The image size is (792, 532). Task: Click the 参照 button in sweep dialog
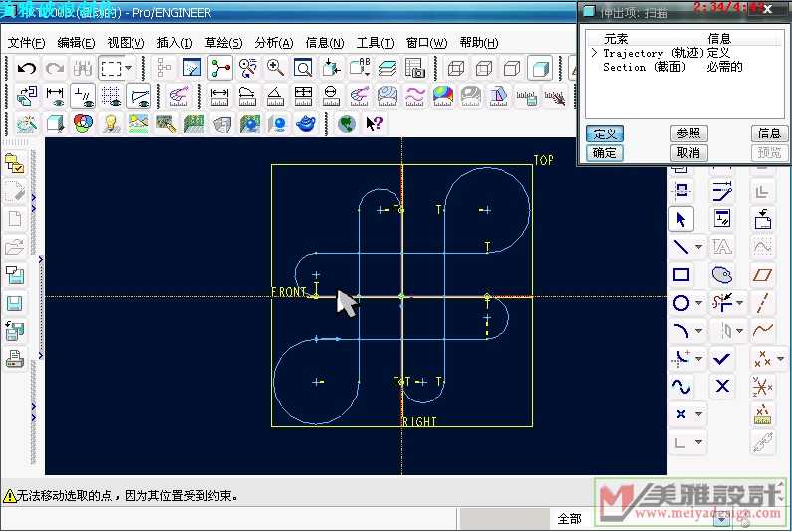pos(689,133)
